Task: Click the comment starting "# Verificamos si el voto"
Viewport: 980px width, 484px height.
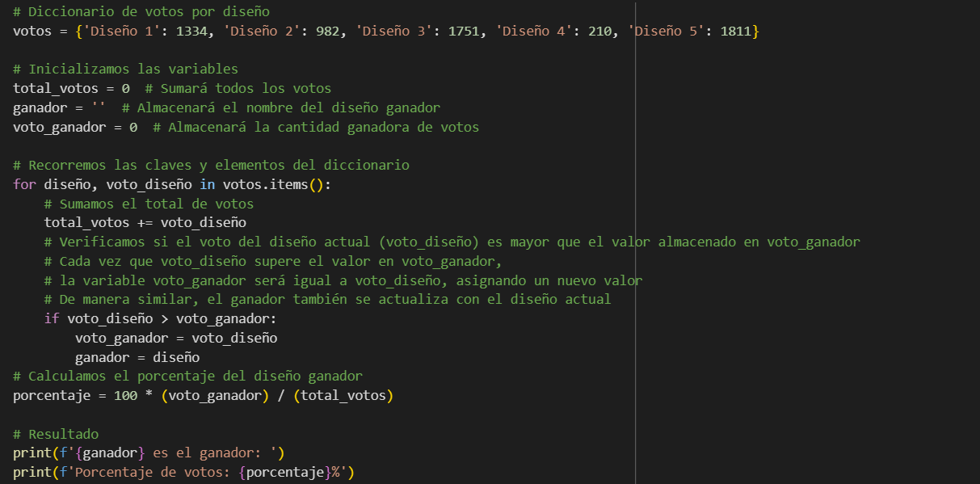Action: coord(452,242)
